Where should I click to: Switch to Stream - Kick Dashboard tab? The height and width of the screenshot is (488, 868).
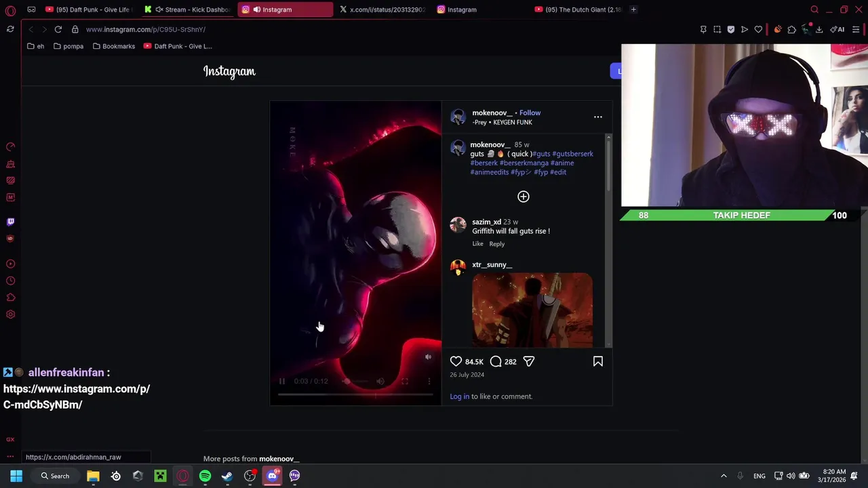click(187, 9)
